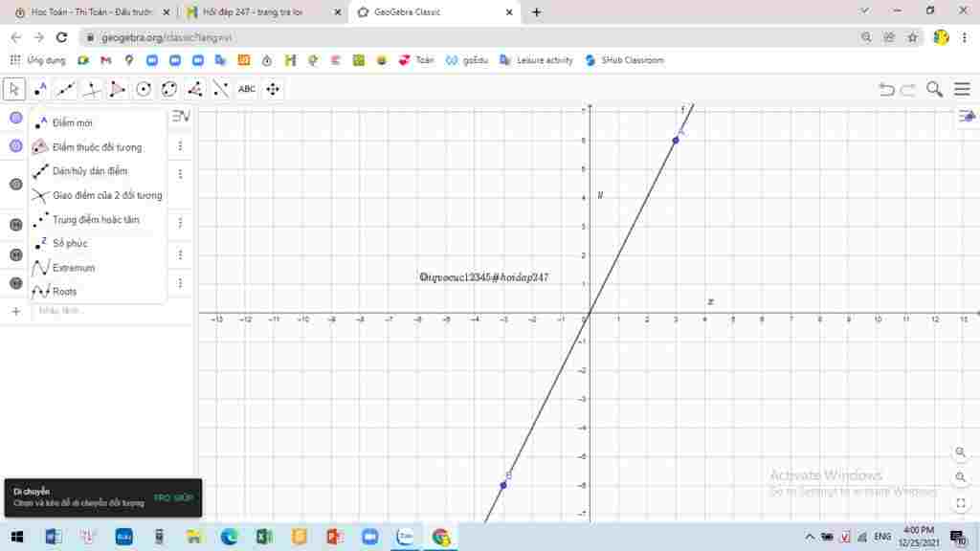Select the Ellipse conic tool
Image resolution: width=980 pixels, height=551 pixels.
[169, 89]
